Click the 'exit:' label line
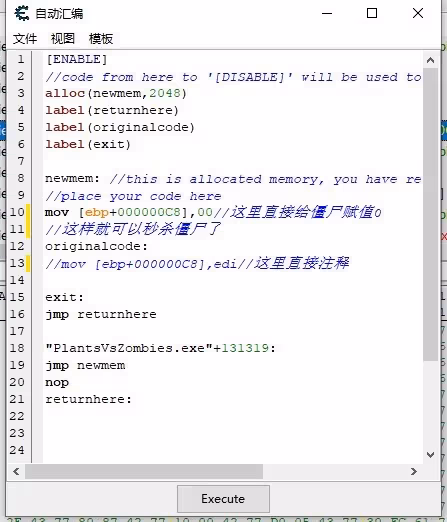The height and width of the screenshot is (522, 447). click(x=64, y=297)
